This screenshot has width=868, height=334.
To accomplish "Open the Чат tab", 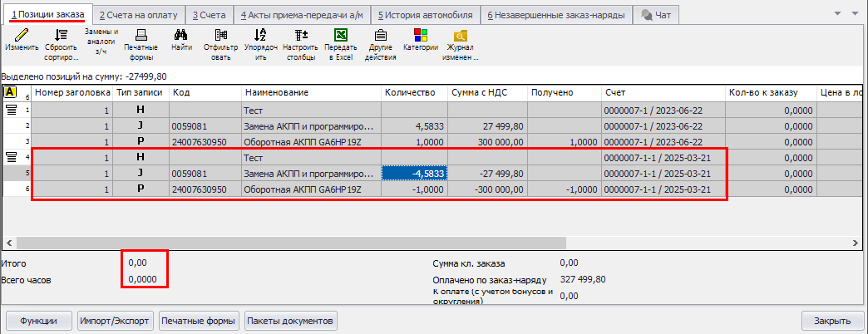I will tap(657, 15).
